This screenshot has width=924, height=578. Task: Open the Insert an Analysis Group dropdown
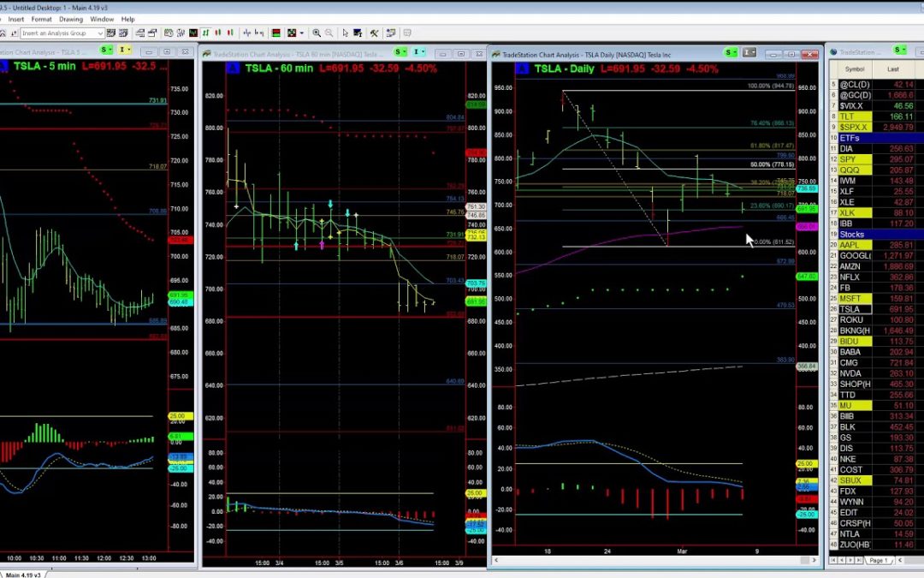(x=100, y=33)
